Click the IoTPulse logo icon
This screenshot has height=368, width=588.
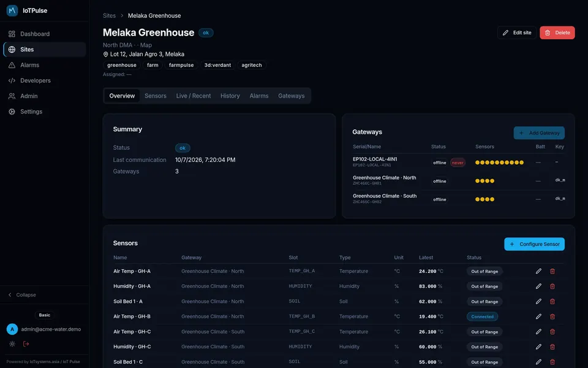click(x=12, y=10)
